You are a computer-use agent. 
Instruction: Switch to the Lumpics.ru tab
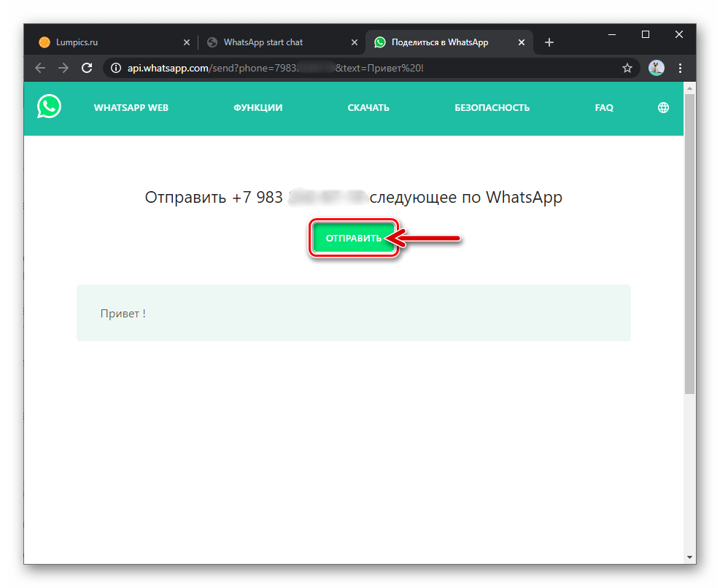pyautogui.click(x=113, y=42)
